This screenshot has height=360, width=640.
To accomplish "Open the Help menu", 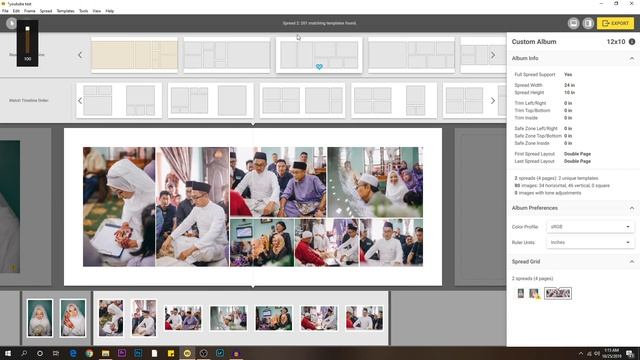I will coord(110,11).
